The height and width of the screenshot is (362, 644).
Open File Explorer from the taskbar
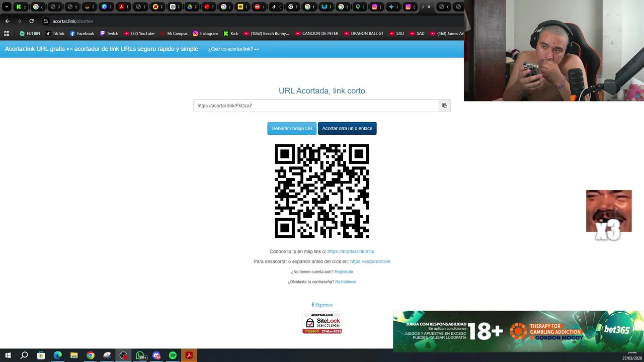coord(74,355)
